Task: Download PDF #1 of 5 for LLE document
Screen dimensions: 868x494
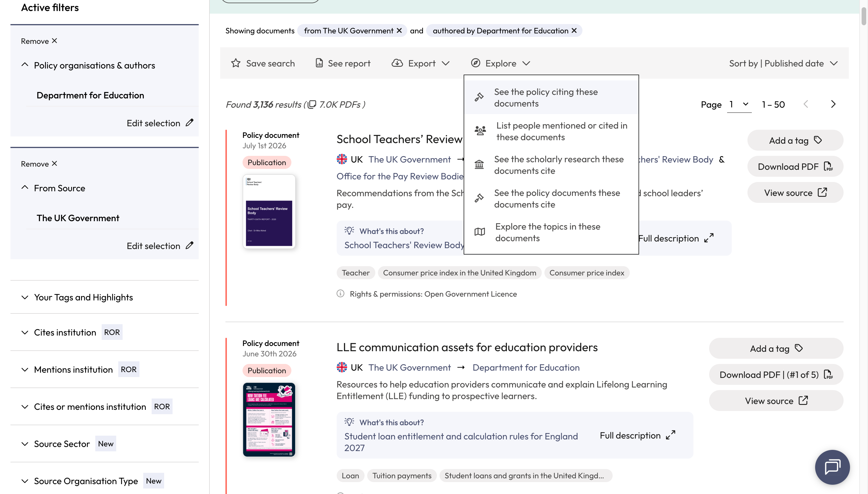Action: pos(776,374)
